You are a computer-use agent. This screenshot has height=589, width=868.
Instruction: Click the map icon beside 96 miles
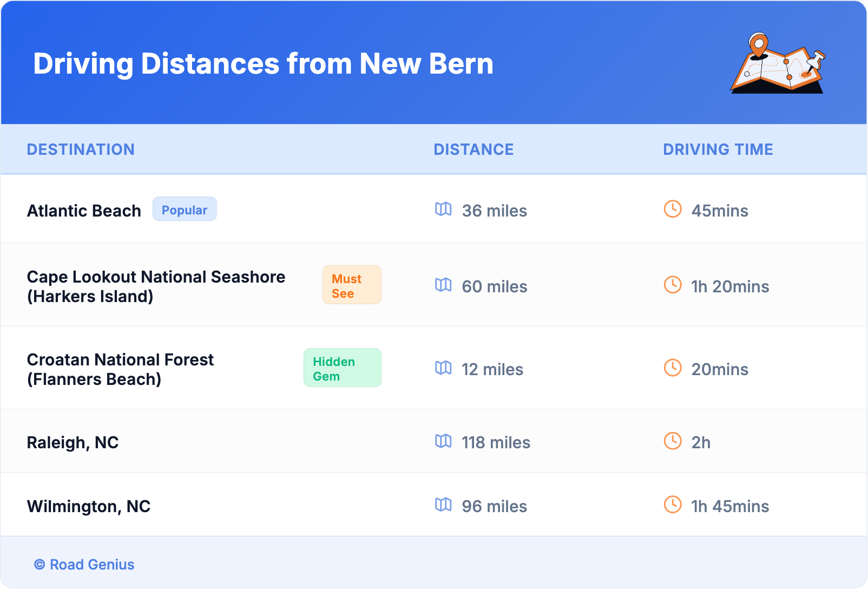click(443, 505)
